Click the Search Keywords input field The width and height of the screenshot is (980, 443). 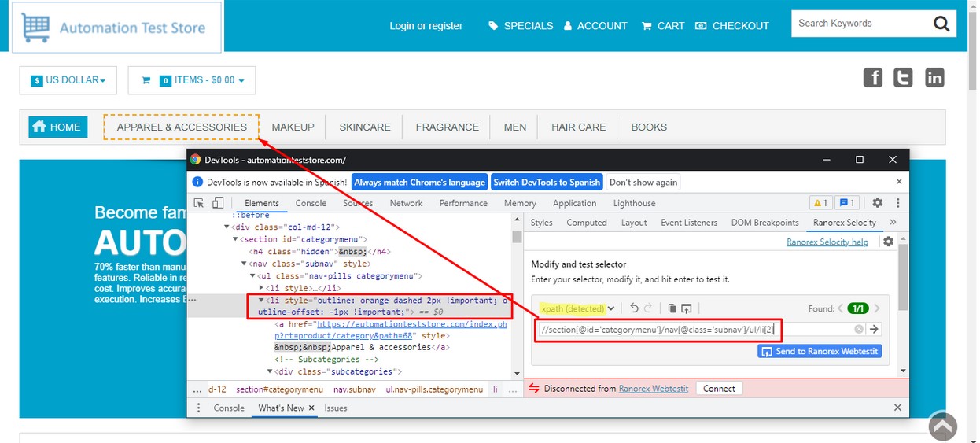point(861,24)
